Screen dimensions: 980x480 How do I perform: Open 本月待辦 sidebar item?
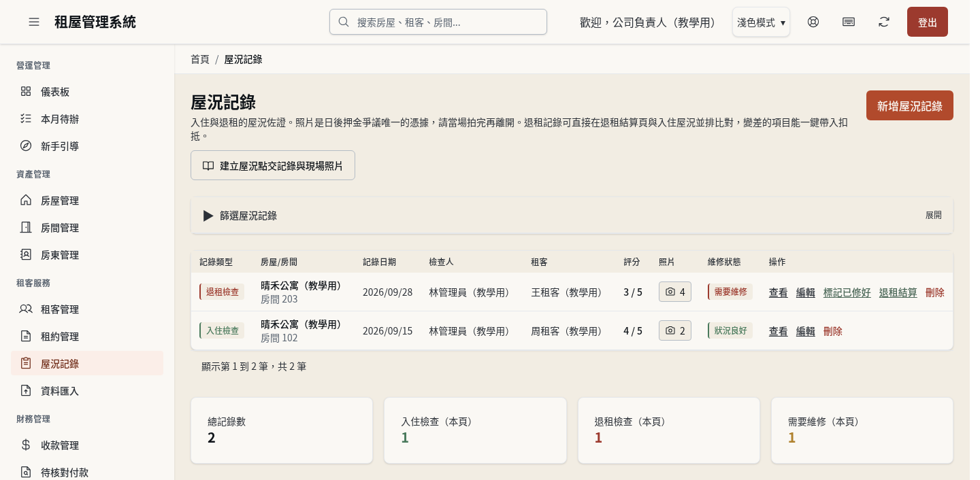[87, 118]
